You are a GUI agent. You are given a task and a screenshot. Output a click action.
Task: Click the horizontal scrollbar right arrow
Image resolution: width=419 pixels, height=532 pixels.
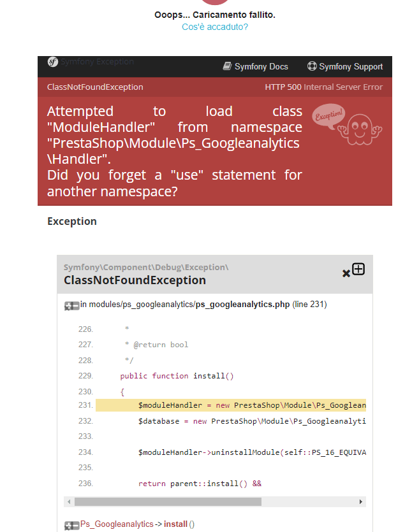click(360, 501)
